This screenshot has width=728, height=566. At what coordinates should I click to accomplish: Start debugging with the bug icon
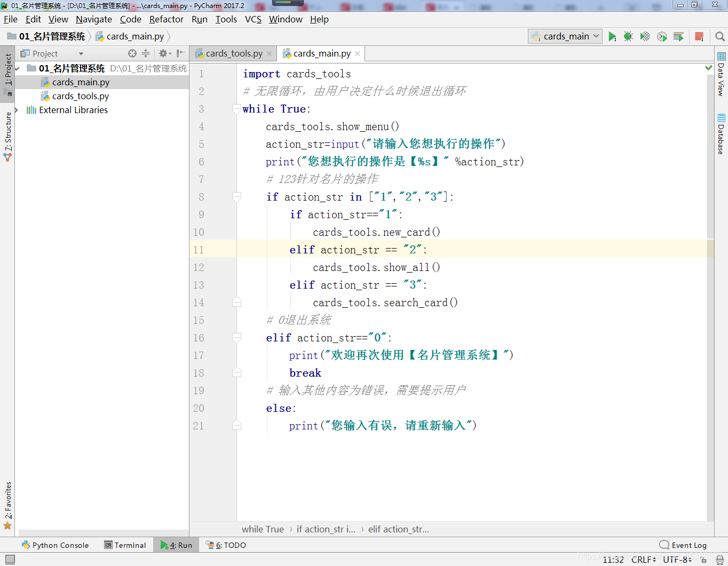(629, 36)
